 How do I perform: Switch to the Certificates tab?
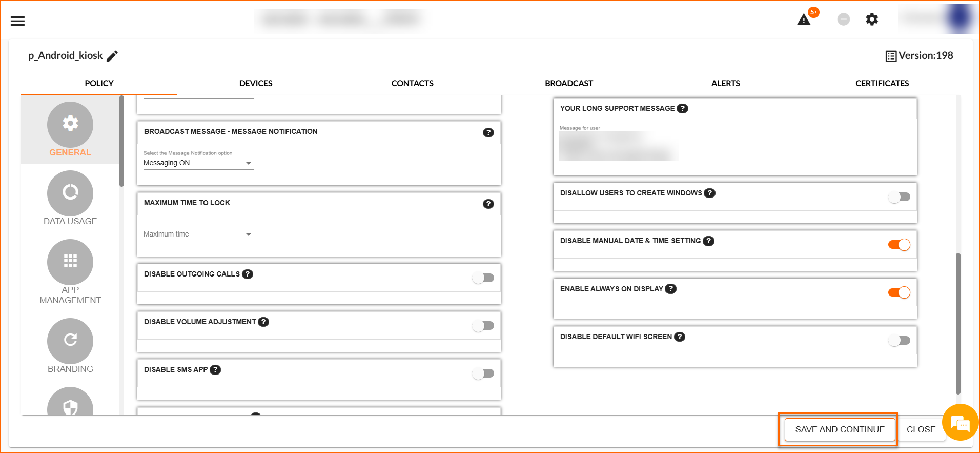tap(882, 83)
